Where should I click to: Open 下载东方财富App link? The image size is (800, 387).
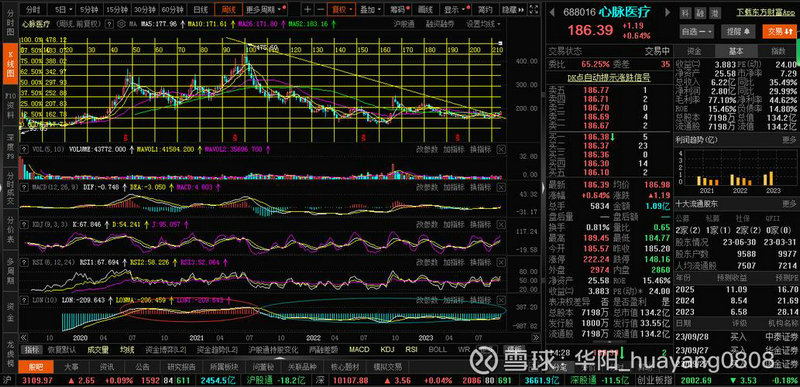pos(766,11)
